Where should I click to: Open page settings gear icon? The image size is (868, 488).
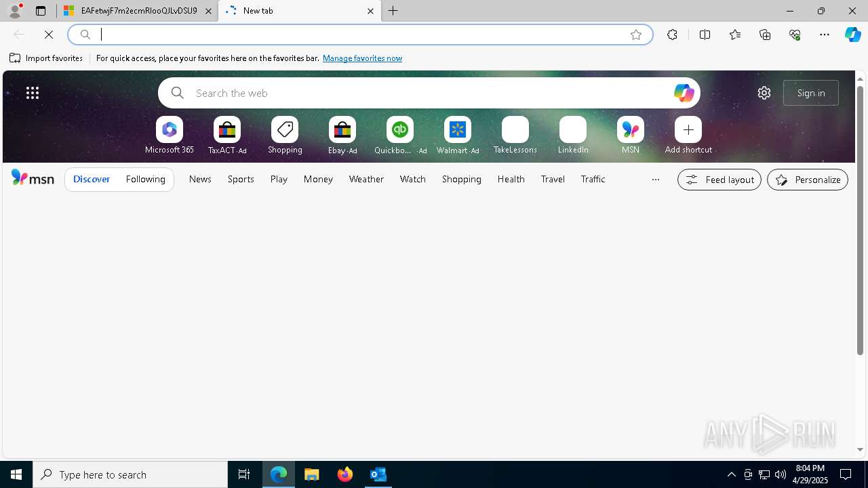(x=764, y=93)
